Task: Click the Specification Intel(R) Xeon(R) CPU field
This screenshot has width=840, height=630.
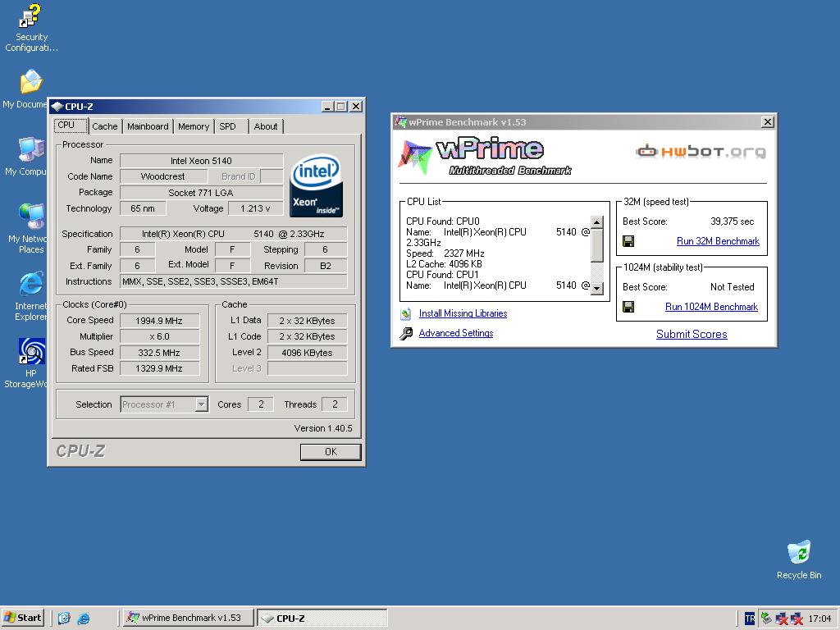Action: point(234,234)
